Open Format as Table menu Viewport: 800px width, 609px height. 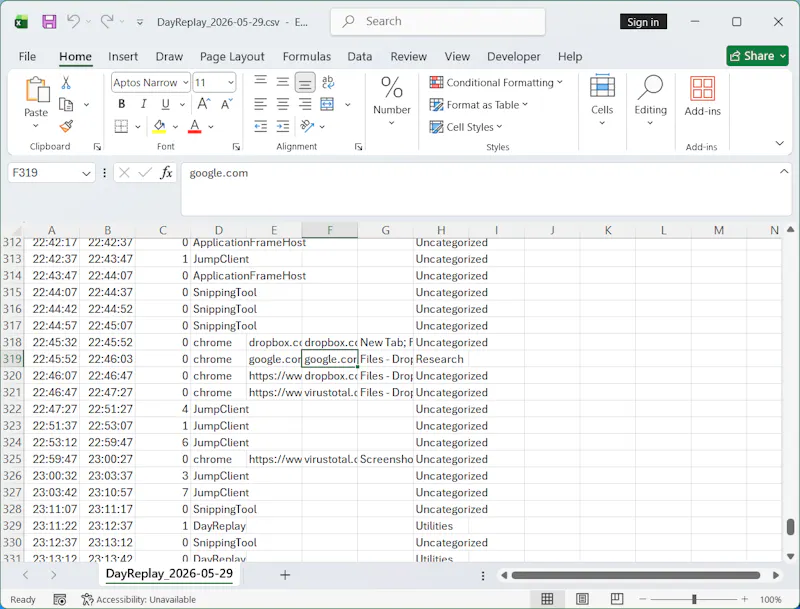(x=479, y=105)
